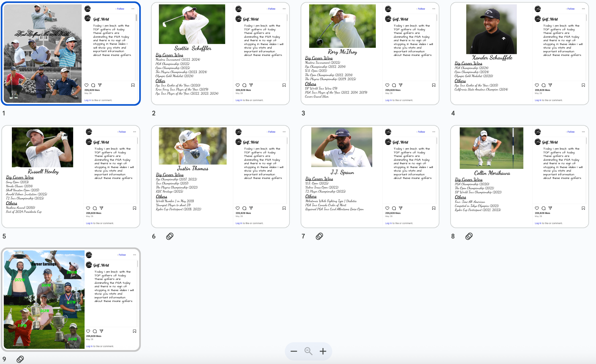The width and height of the screenshot is (596, 364).
Task: Click the zoom in plus button
Action: (323, 351)
